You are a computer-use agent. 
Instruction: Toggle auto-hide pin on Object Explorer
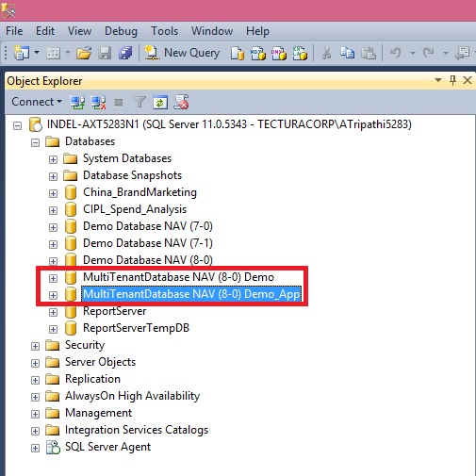[452, 80]
